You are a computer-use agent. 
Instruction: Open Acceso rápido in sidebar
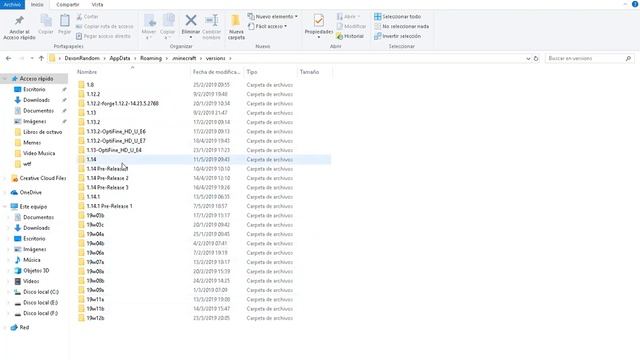tap(36, 78)
